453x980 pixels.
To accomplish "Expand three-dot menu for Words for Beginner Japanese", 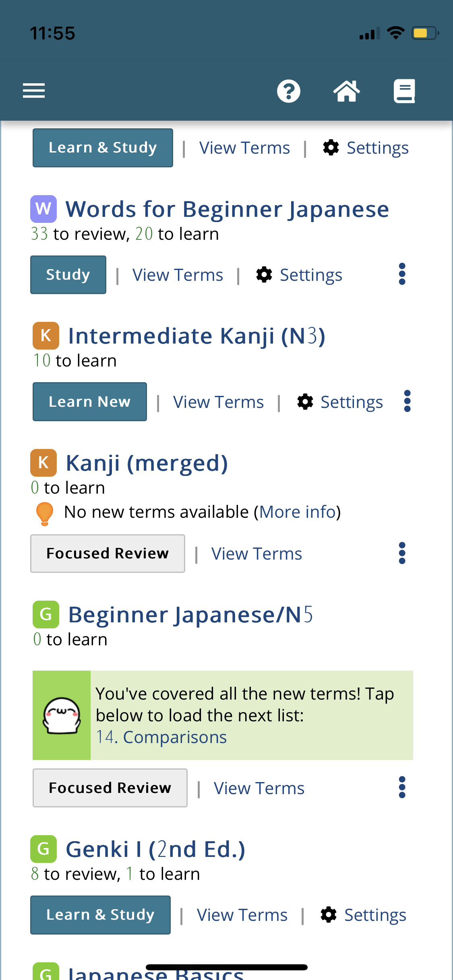I will click(x=402, y=274).
